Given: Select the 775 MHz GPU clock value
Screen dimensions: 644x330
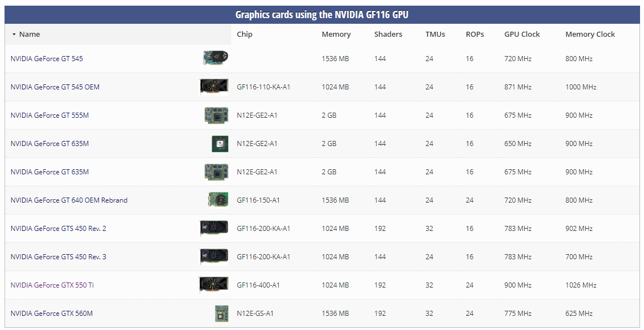Looking at the screenshot, I should (518, 314).
